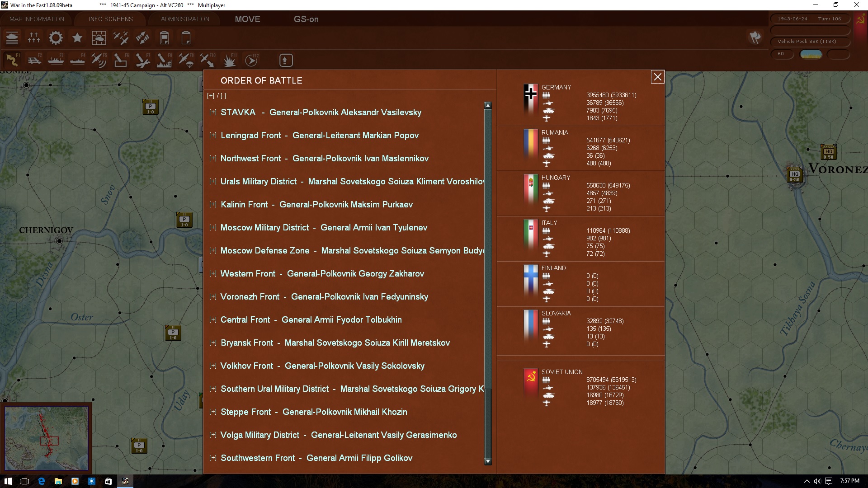The height and width of the screenshot is (488, 868).
Task: Expand the Volkhov Front entry
Action: tap(212, 366)
